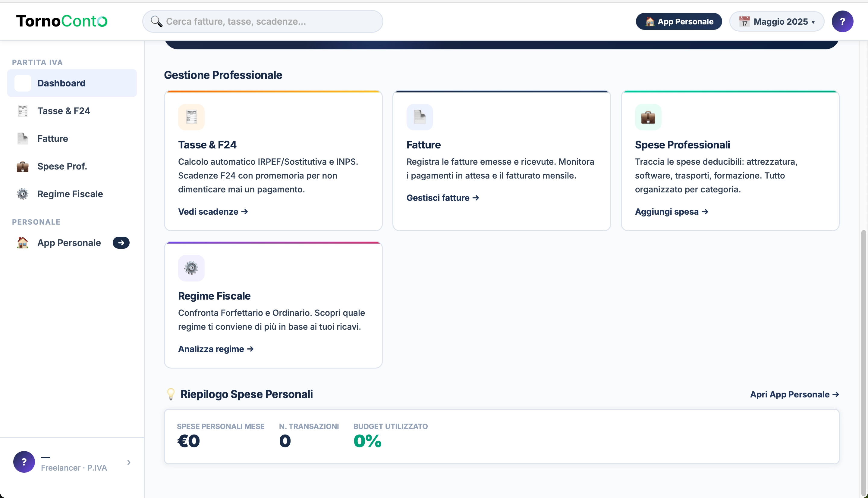The width and height of the screenshot is (868, 498).
Task: Focus the search field for fatture, tasse, scadenze
Action: pos(263,21)
